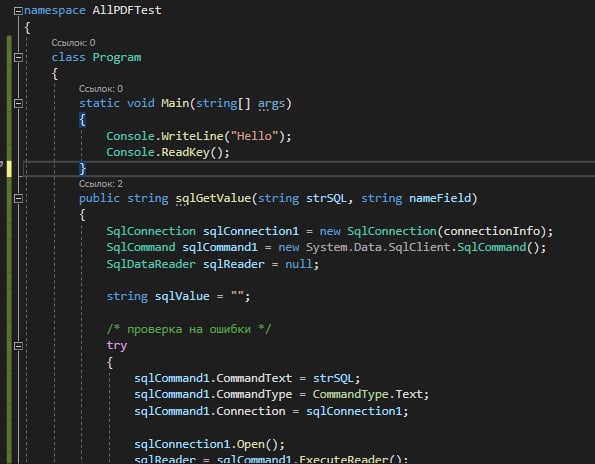Click the SqlDataReader type name
Image resolution: width=595 pixels, height=464 pixels.
pos(151,264)
